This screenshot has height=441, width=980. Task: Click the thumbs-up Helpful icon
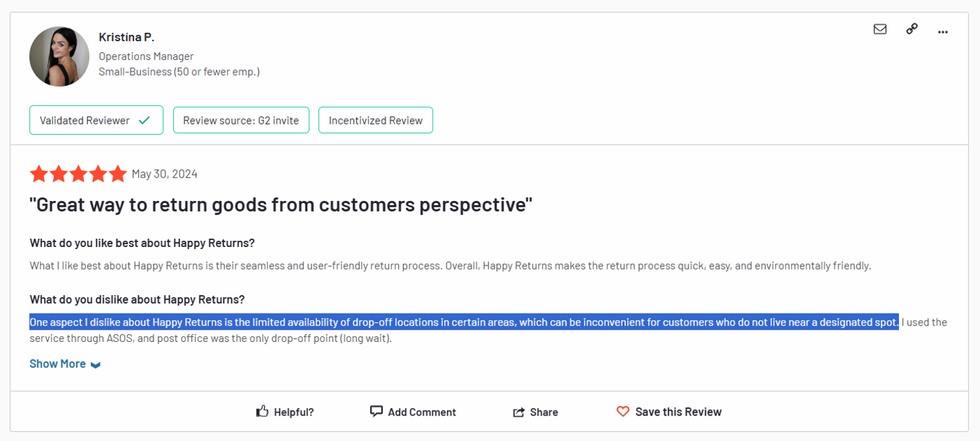point(262,410)
